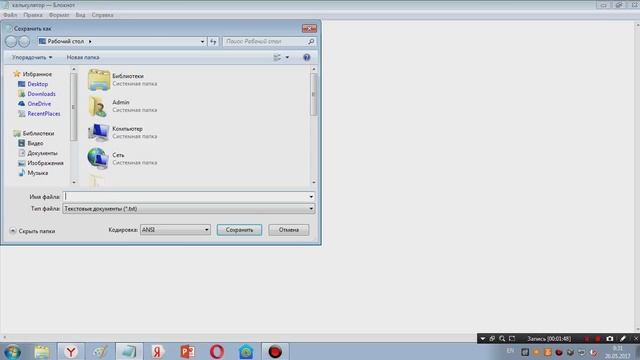This screenshot has height=360, width=640.
Task: Open PowerPoint from the taskbar
Action: click(187, 351)
